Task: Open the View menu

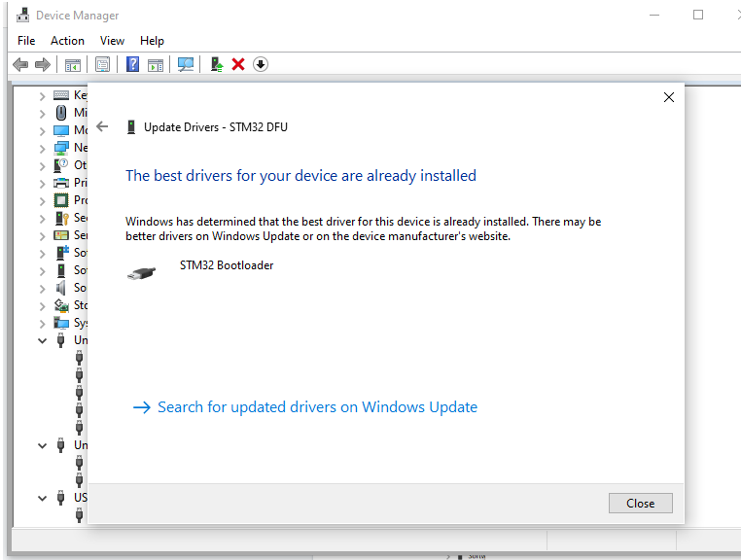Action: pos(112,41)
